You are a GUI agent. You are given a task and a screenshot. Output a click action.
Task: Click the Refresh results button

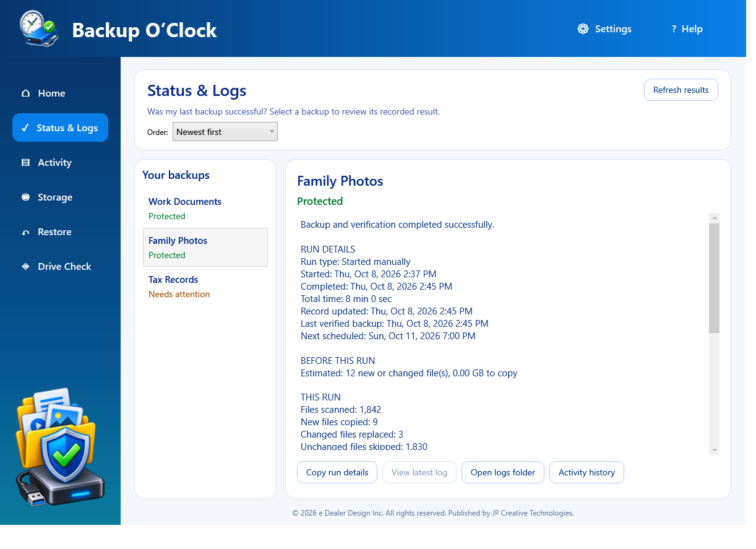[x=681, y=90]
